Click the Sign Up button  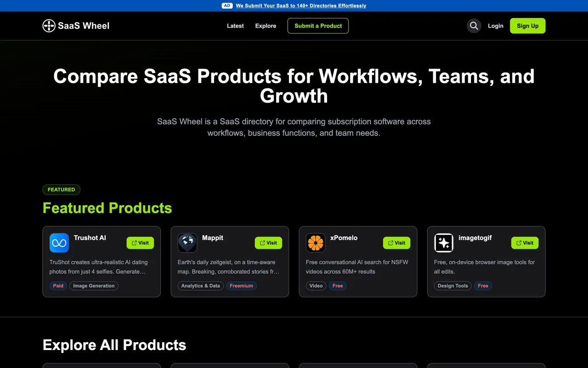527,26
